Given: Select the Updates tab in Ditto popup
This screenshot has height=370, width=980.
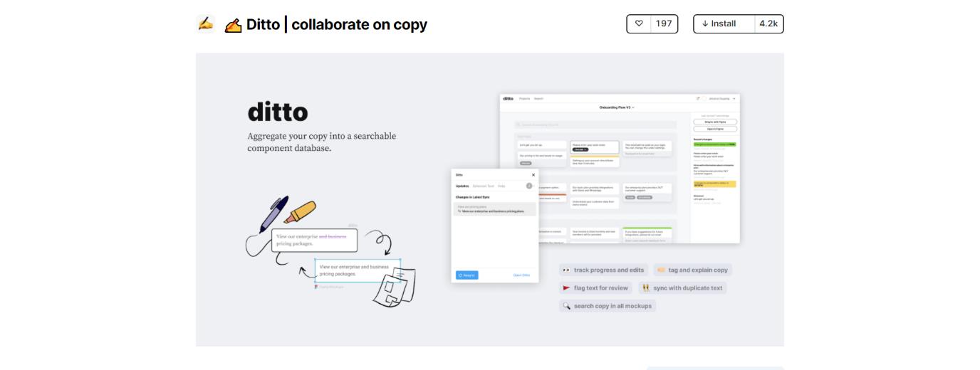Looking at the screenshot, I should tap(462, 186).
